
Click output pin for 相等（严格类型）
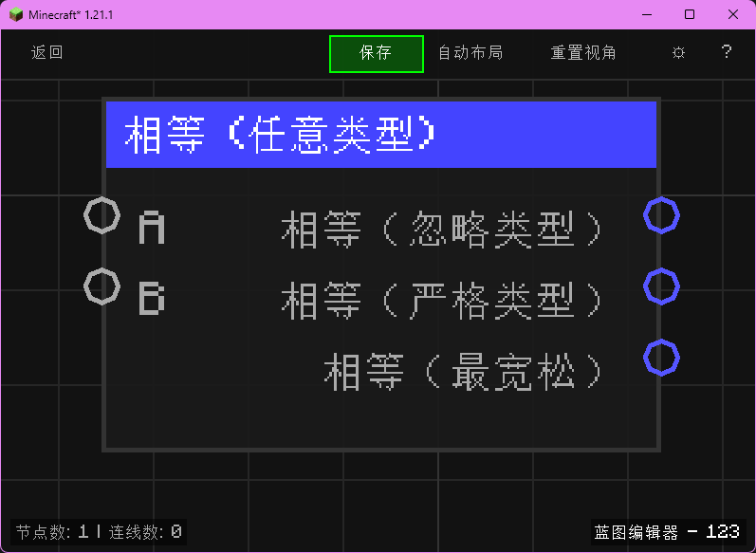click(661, 286)
